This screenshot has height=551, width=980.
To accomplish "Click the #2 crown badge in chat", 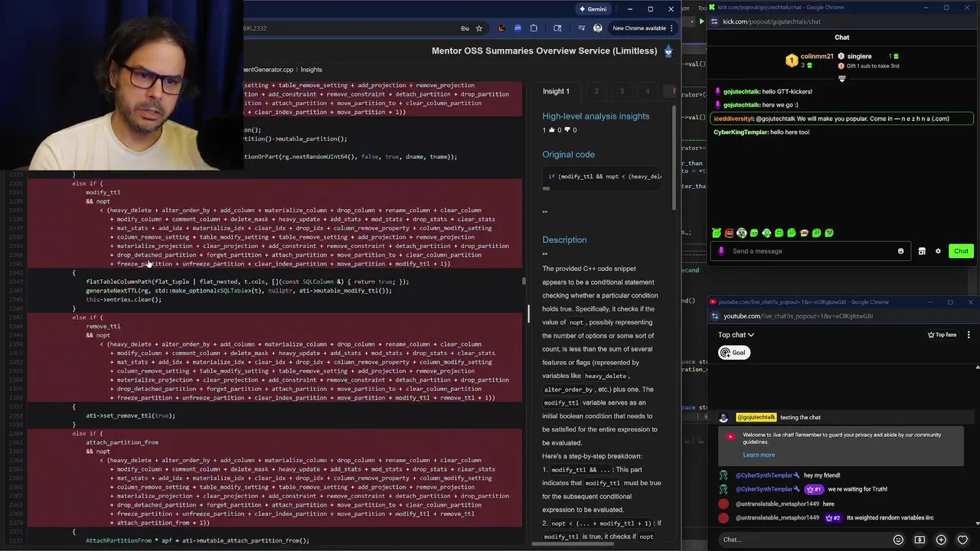I will (832, 518).
